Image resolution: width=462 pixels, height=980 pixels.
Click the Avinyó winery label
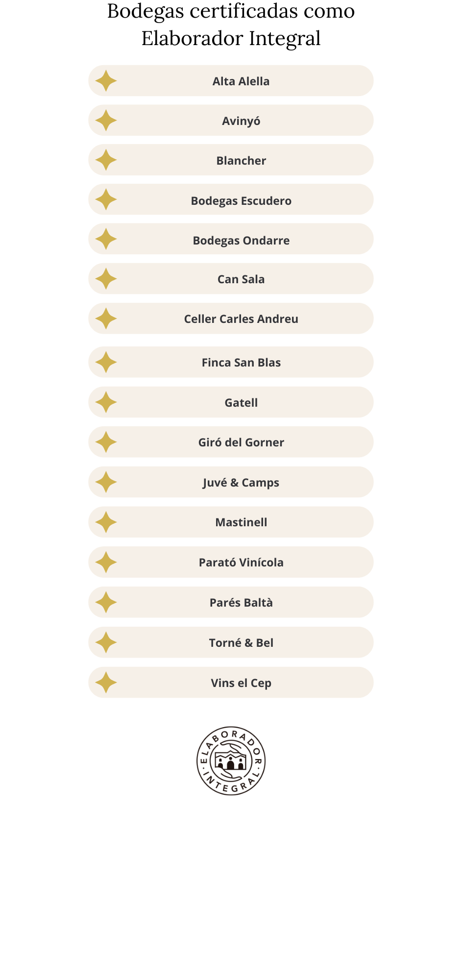pos(241,121)
